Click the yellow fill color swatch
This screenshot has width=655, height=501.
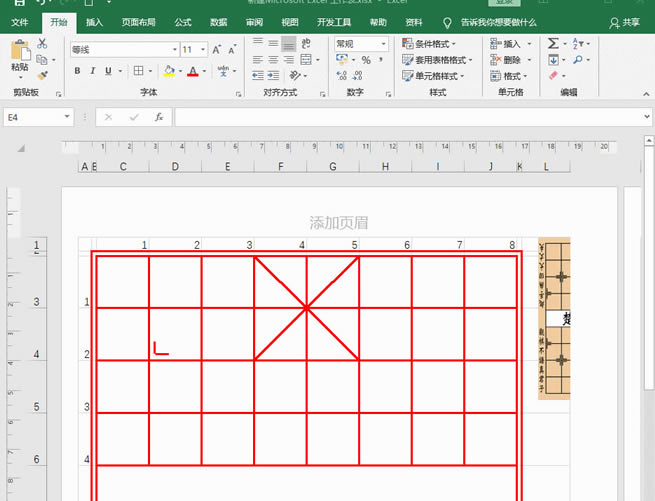click(x=169, y=71)
